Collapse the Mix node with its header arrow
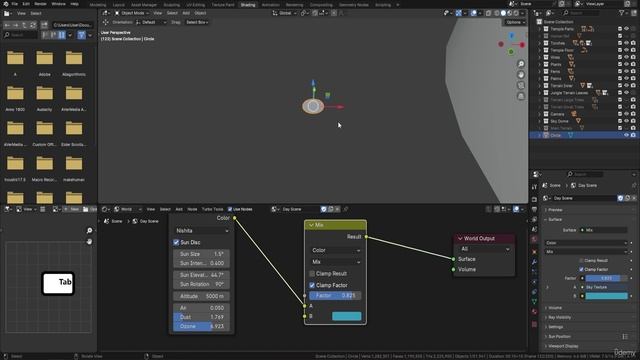Screen dimensions: 640x360 point(311,225)
